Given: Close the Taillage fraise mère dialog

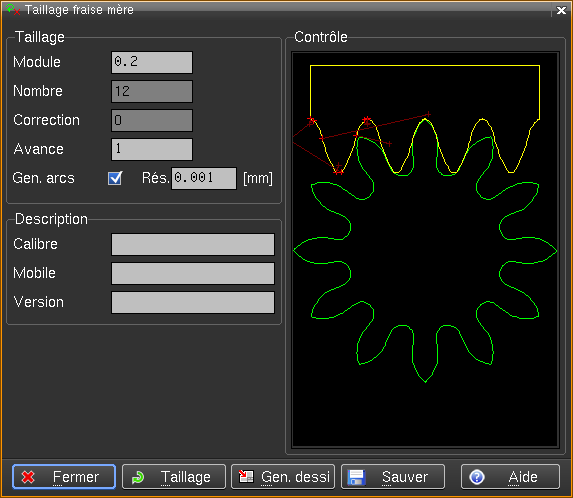Looking at the screenshot, I should point(561,10).
